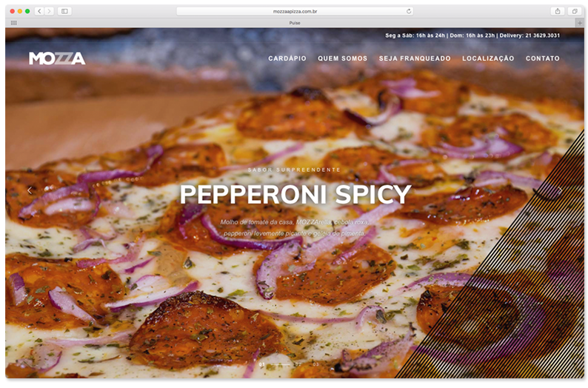Jump to slide 03 in the carousel pagination
The image size is (588, 388).
[316, 364]
